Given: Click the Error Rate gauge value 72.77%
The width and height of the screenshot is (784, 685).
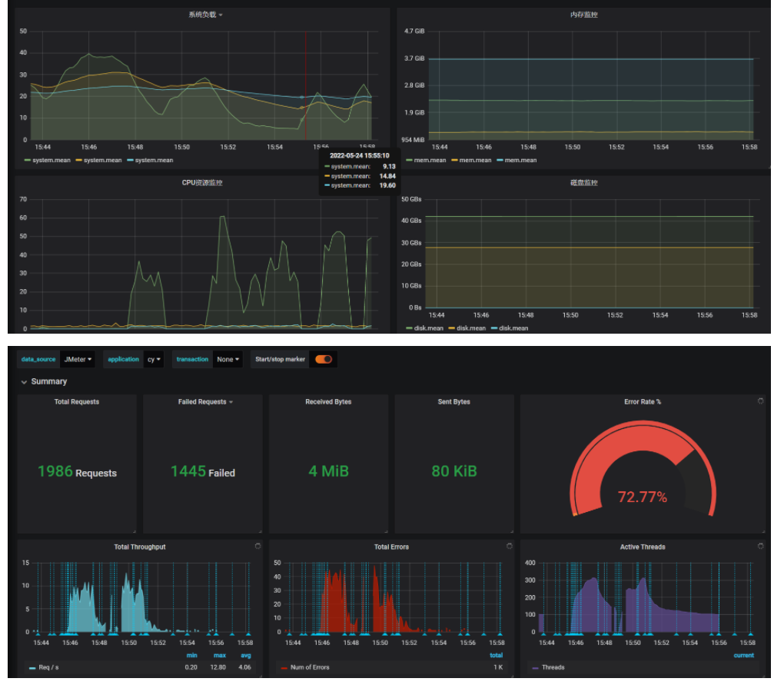Looking at the screenshot, I should 643,497.
